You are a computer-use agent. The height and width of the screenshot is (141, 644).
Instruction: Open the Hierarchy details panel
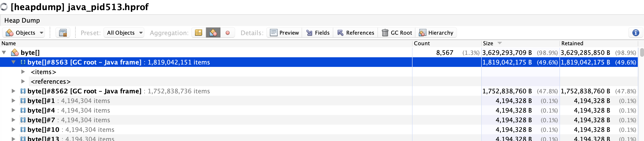coord(436,32)
